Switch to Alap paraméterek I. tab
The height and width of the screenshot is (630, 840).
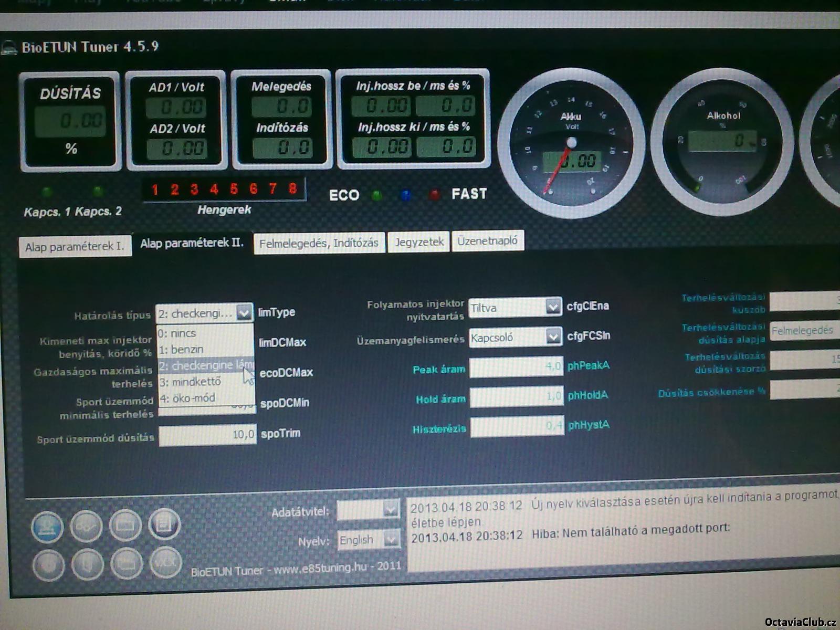tap(75, 247)
